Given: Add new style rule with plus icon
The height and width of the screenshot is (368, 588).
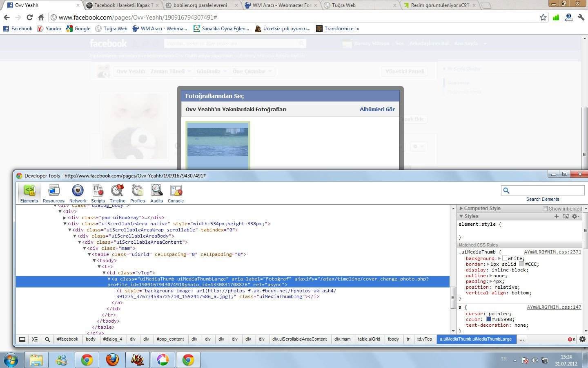Looking at the screenshot, I should coord(556,216).
